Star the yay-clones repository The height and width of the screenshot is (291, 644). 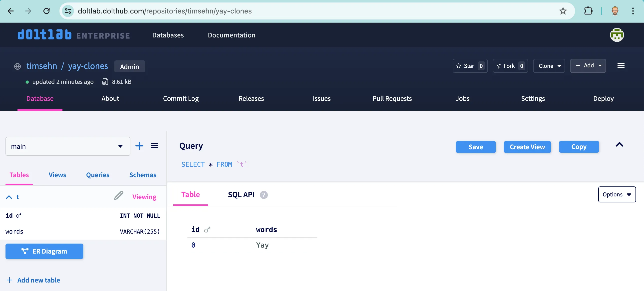[468, 66]
